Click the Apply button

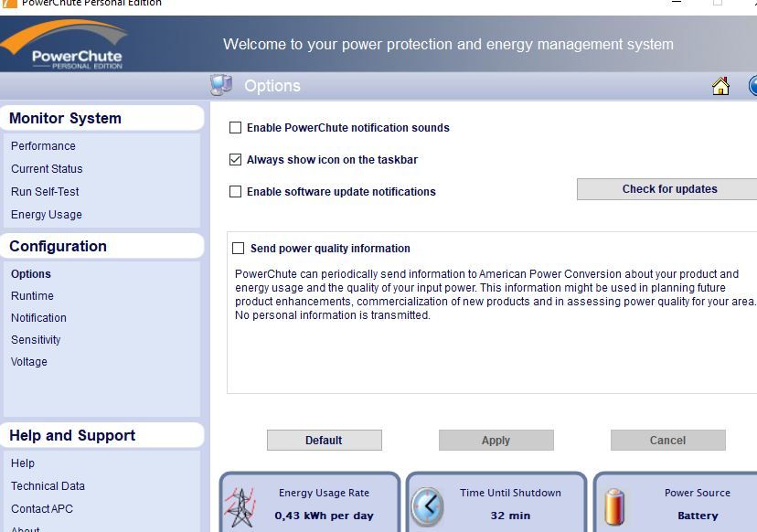pyautogui.click(x=496, y=441)
